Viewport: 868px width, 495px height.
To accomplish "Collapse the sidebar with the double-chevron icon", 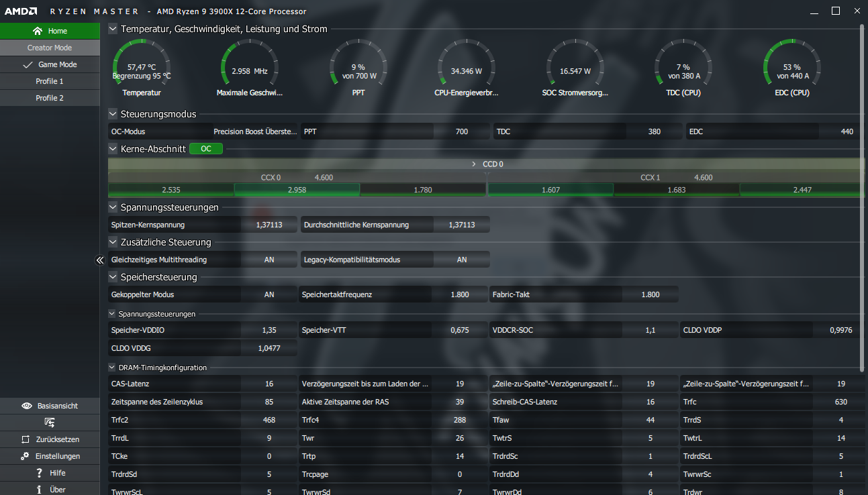I will 99,260.
